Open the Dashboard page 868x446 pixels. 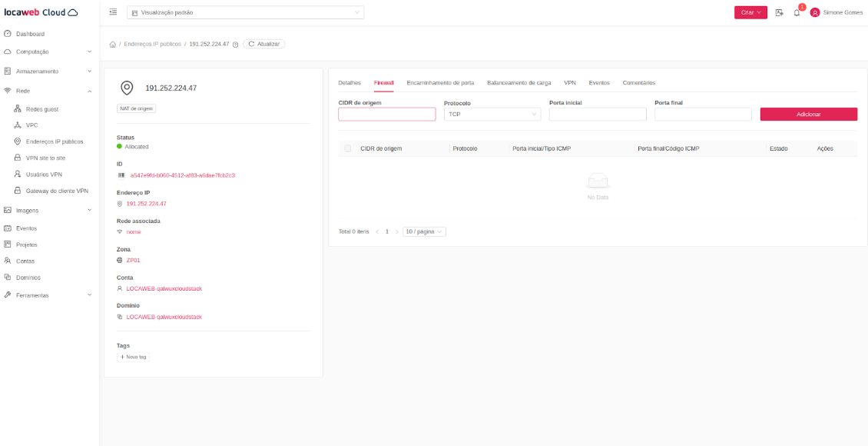31,34
